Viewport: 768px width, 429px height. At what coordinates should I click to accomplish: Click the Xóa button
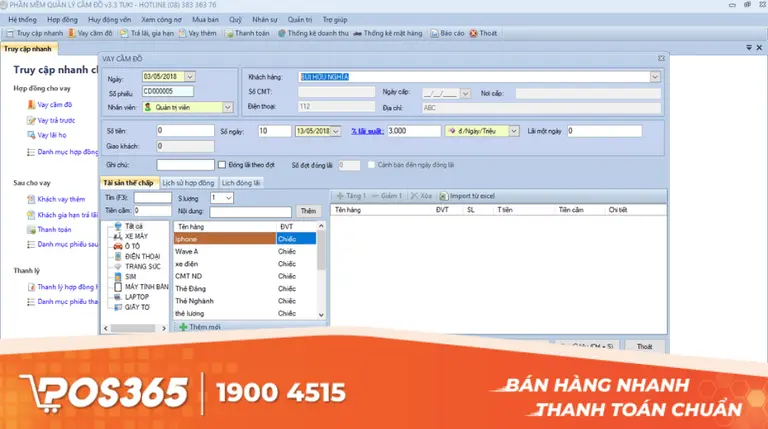coord(421,196)
